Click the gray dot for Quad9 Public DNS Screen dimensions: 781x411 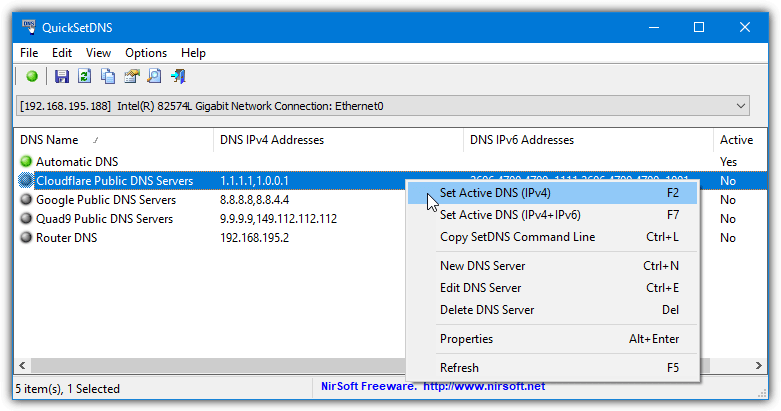point(26,218)
